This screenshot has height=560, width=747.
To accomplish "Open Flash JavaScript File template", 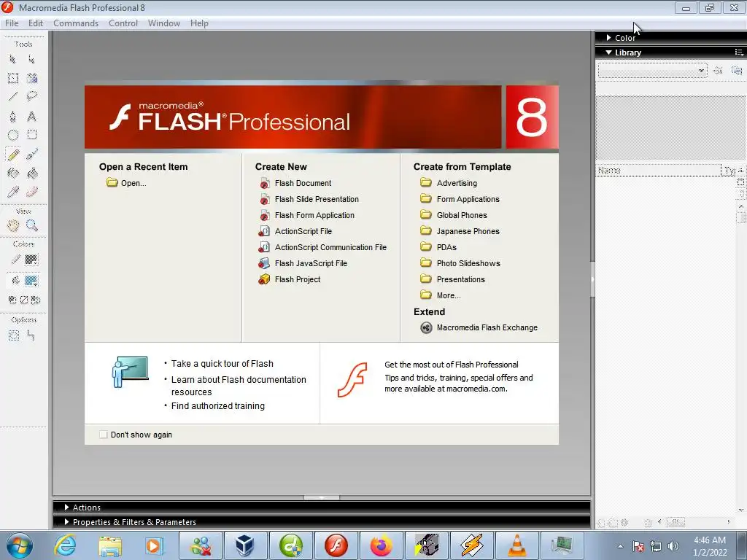I will 311,262.
